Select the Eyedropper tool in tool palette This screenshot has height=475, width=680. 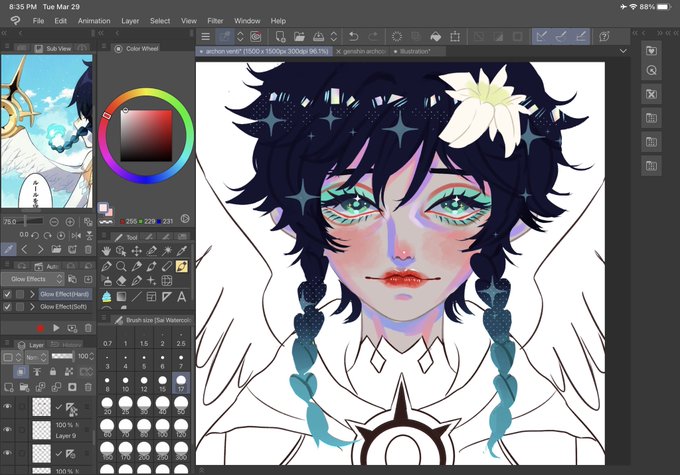coord(182,251)
